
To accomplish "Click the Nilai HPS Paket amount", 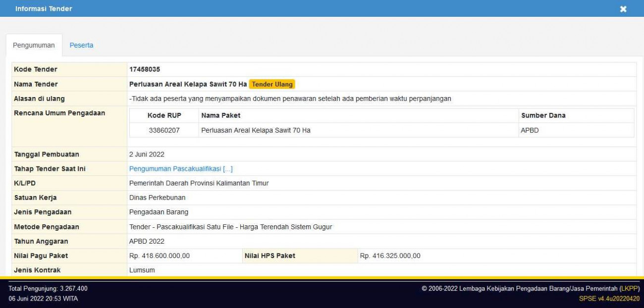I will pos(390,256).
